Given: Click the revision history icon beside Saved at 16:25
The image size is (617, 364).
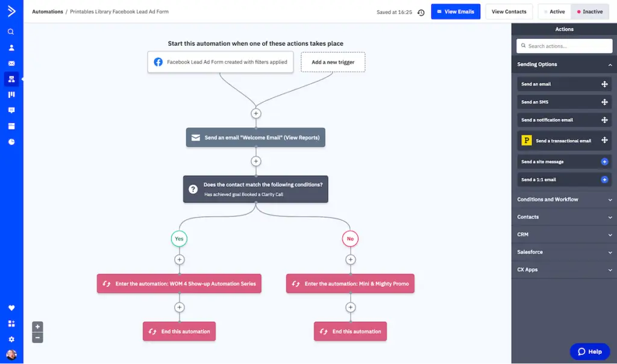Looking at the screenshot, I should (420, 11).
